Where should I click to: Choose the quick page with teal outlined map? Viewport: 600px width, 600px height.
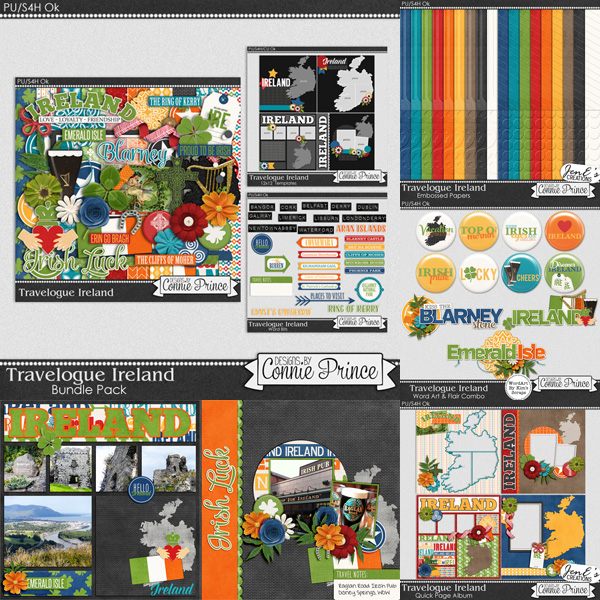458,452
